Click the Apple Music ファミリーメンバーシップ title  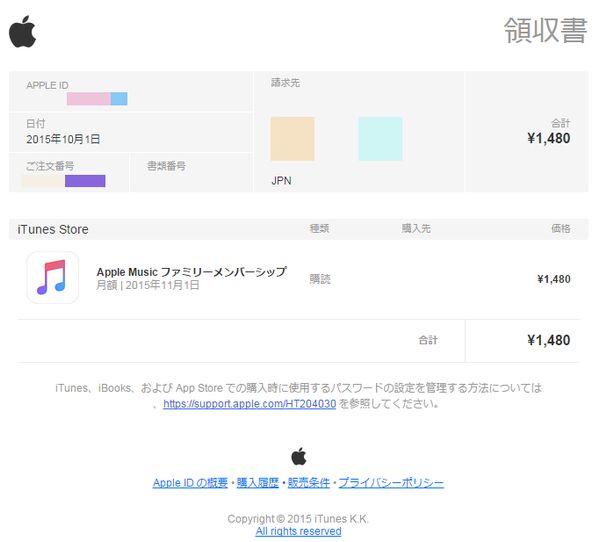191,271
